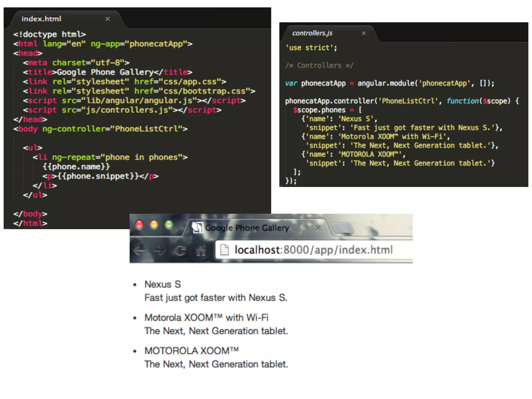Click the localhost:8000 address bar
The width and height of the screenshot is (532, 399).
[x=313, y=250]
